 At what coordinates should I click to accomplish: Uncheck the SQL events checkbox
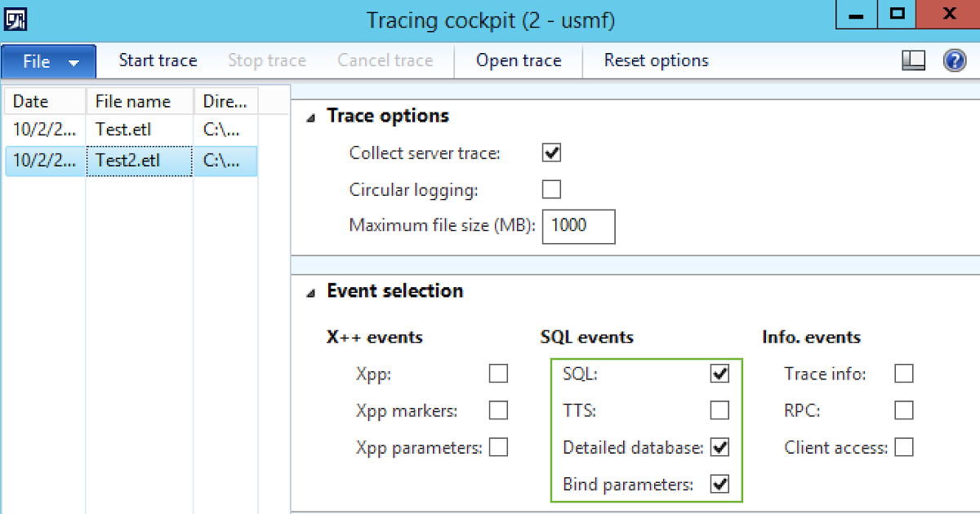pos(719,374)
